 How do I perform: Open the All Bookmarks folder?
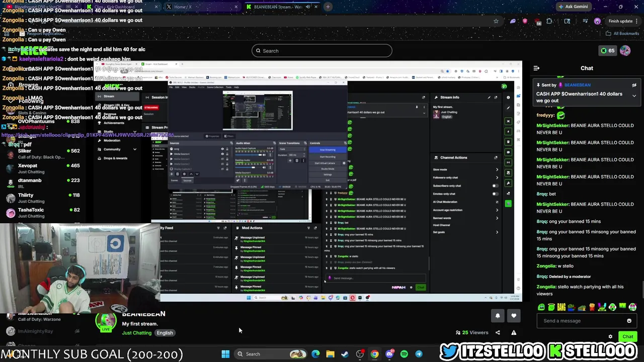tap(622, 34)
